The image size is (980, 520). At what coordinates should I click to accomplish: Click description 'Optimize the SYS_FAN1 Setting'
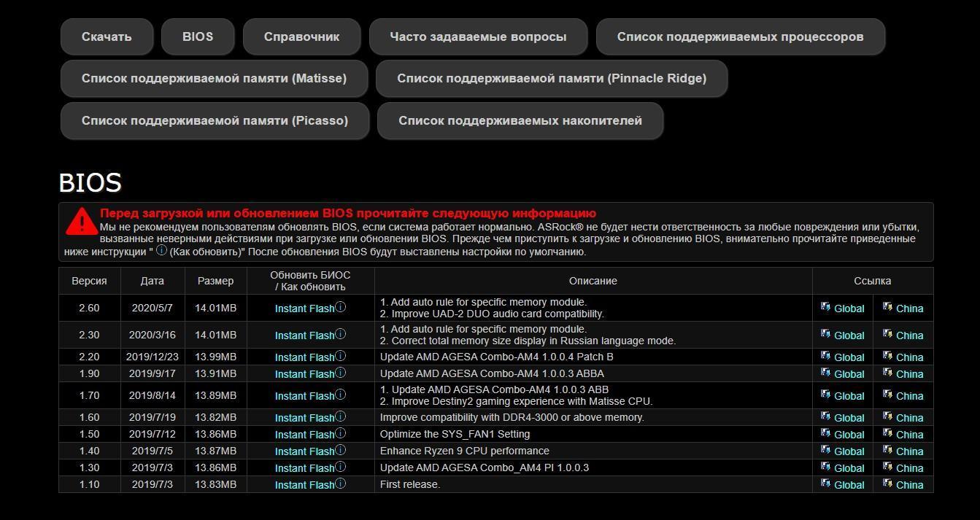455,434
